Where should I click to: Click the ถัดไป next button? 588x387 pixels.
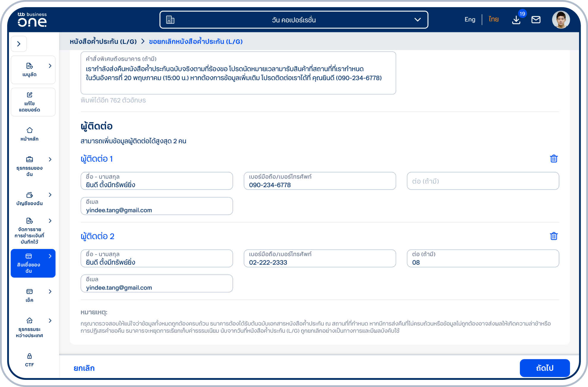pos(544,368)
